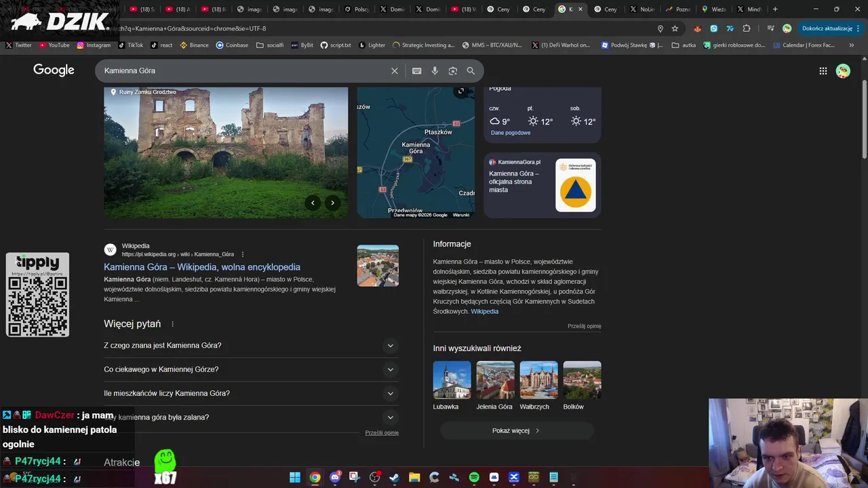
Task: Show hidden bookmarks overflow chevron
Action: pyautogui.click(x=852, y=45)
